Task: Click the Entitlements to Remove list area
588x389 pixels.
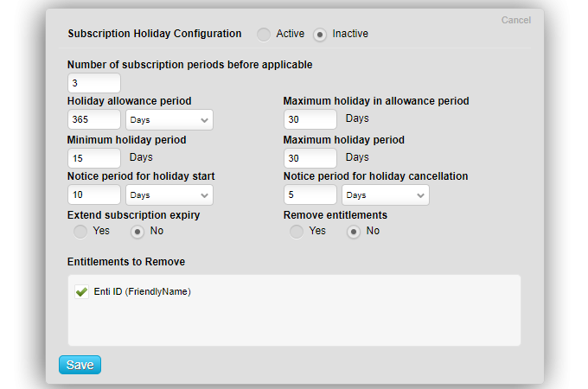Action: point(294,320)
